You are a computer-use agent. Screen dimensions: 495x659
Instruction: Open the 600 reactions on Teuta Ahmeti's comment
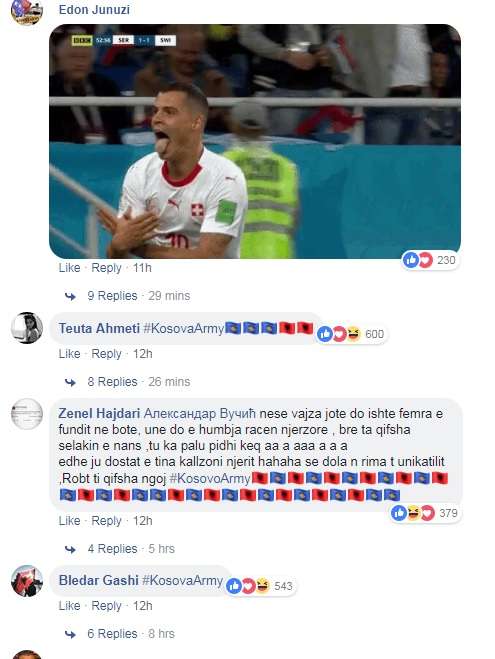tap(351, 334)
